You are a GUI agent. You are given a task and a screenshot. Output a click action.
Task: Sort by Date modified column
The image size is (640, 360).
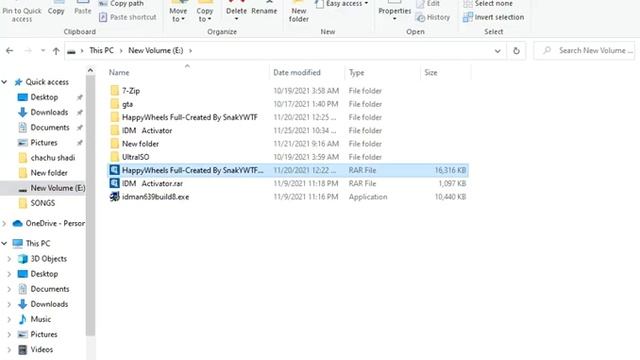297,73
